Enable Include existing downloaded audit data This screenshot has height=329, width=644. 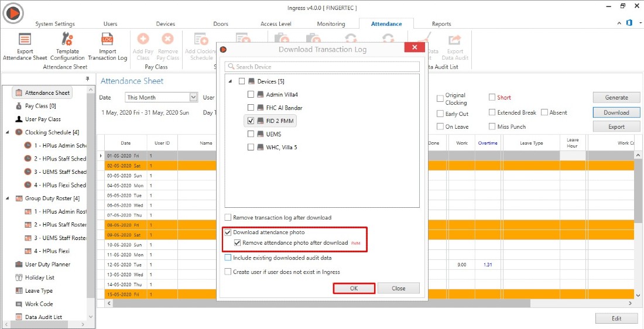pyautogui.click(x=228, y=258)
